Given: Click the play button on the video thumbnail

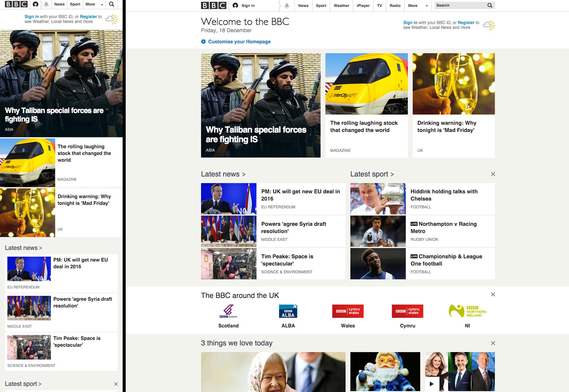Looking at the screenshot, I should (432, 384).
